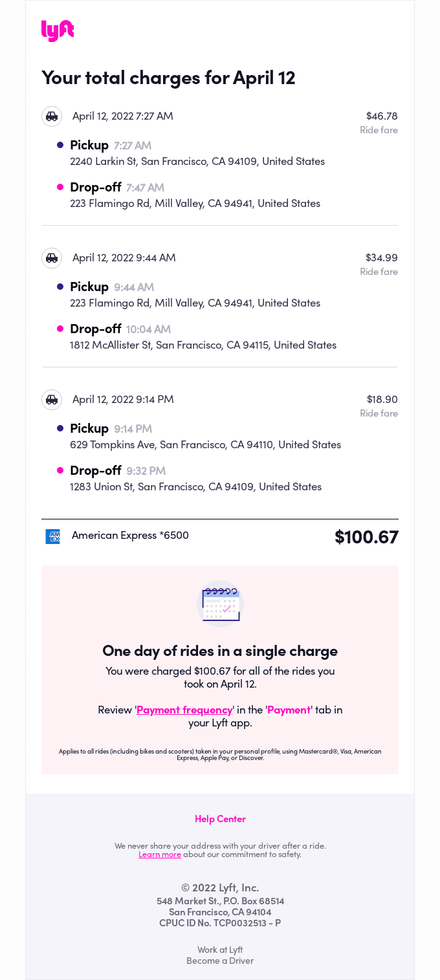The width and height of the screenshot is (440, 980).
Task: Click the car icon for 9:44 AM ride
Action: click(x=52, y=258)
